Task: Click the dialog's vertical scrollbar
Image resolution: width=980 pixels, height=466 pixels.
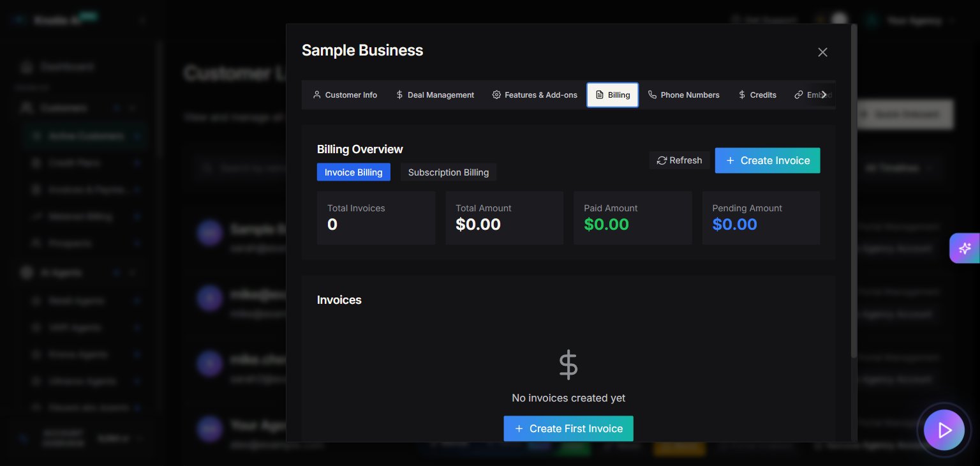Action: click(x=854, y=192)
